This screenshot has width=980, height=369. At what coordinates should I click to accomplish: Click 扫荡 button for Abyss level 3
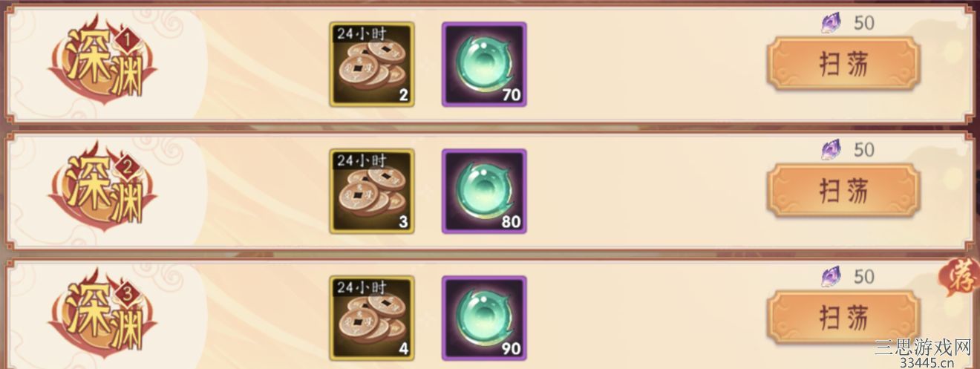843,319
